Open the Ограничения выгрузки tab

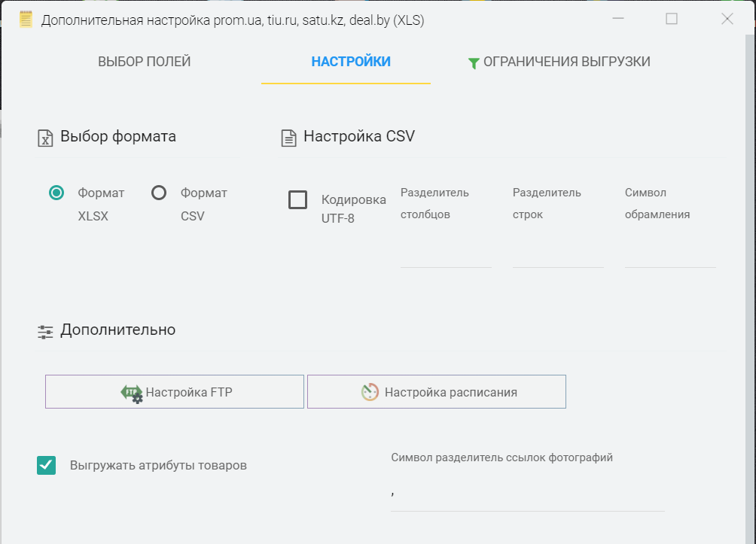click(x=566, y=62)
